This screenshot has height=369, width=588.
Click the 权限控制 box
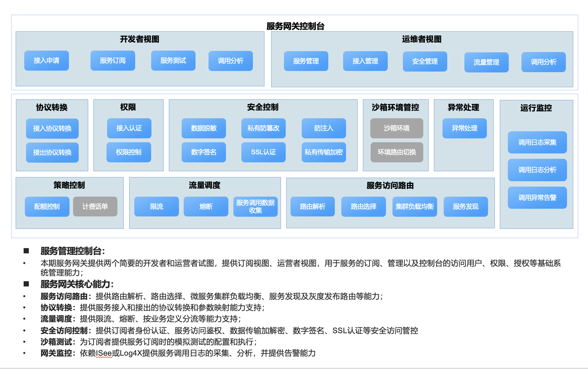click(129, 152)
